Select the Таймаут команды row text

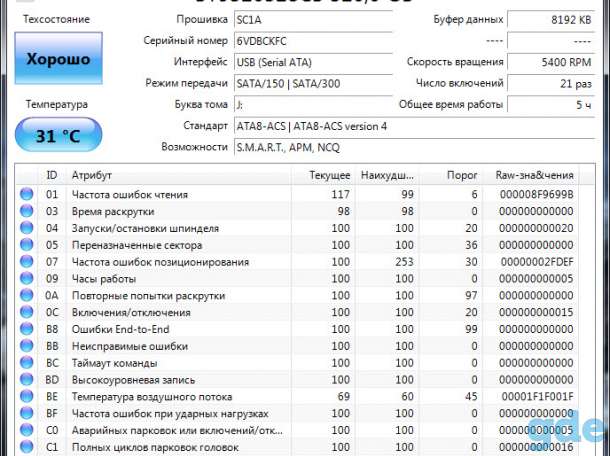[114, 363]
